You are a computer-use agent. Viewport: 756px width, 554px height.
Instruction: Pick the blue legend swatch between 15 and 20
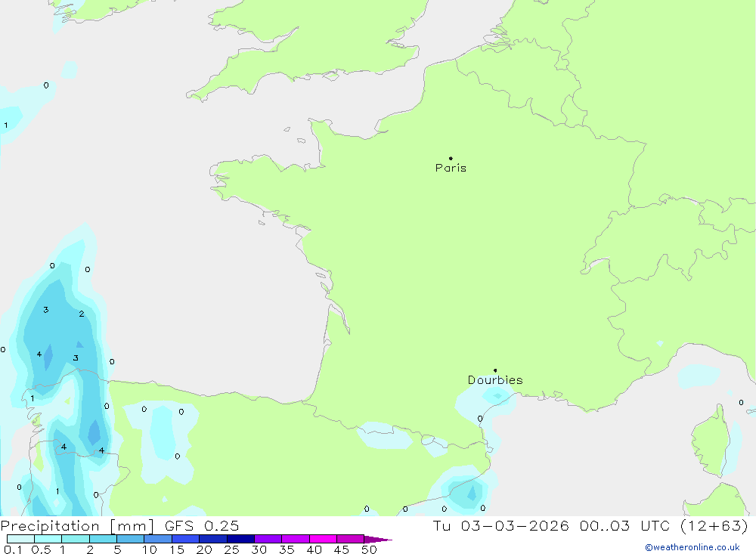click(186, 539)
